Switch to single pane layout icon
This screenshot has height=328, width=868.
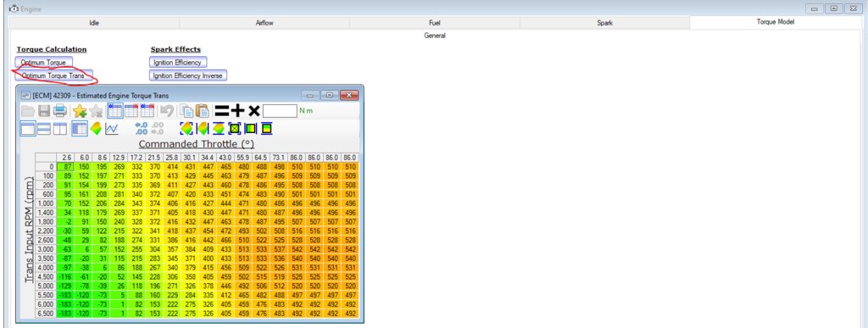[28, 128]
